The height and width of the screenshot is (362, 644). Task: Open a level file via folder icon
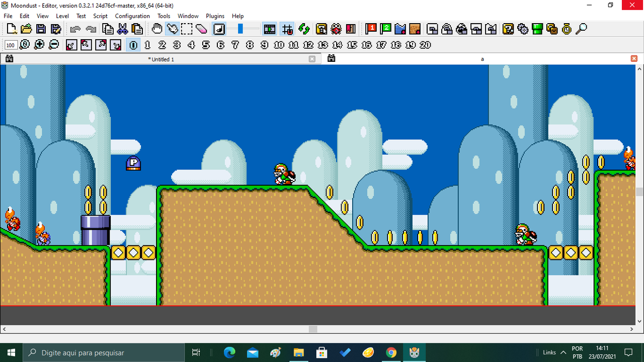[x=26, y=29]
